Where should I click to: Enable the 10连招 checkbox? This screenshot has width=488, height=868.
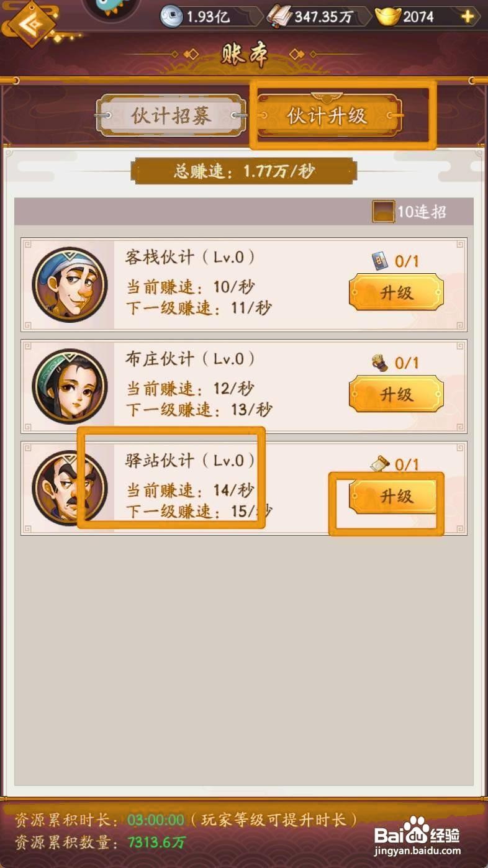[384, 212]
